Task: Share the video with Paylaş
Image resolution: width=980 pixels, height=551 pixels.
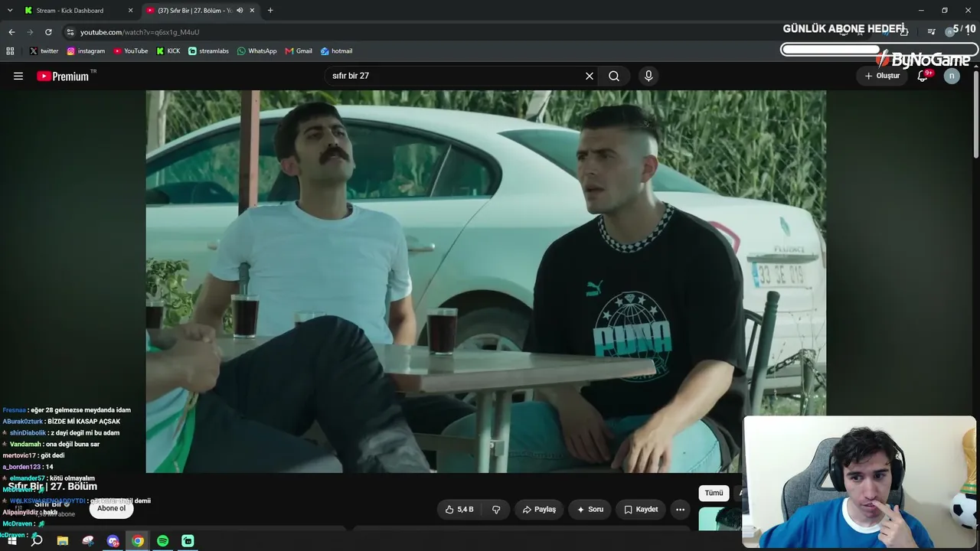Action: pos(539,509)
